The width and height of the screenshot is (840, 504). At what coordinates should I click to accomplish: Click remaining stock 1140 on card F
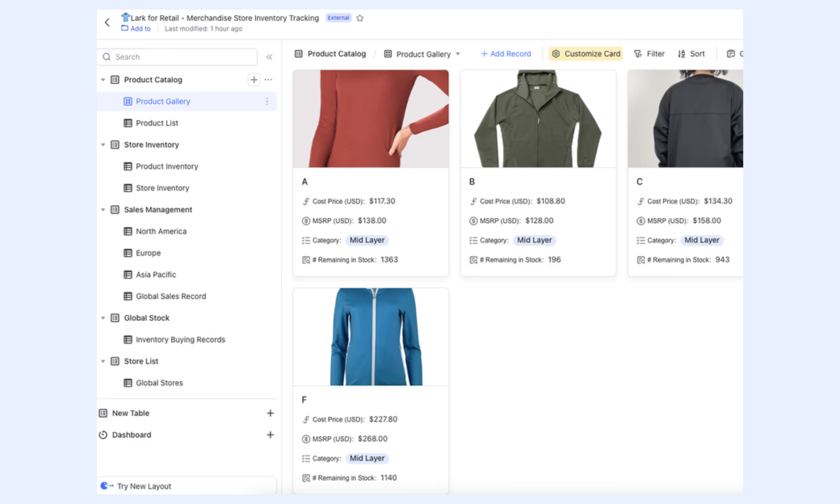click(x=388, y=478)
